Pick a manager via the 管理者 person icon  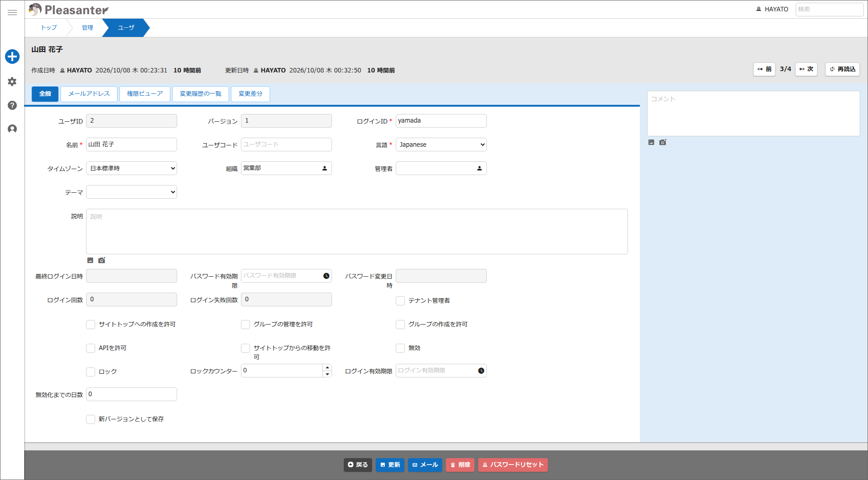pos(480,168)
